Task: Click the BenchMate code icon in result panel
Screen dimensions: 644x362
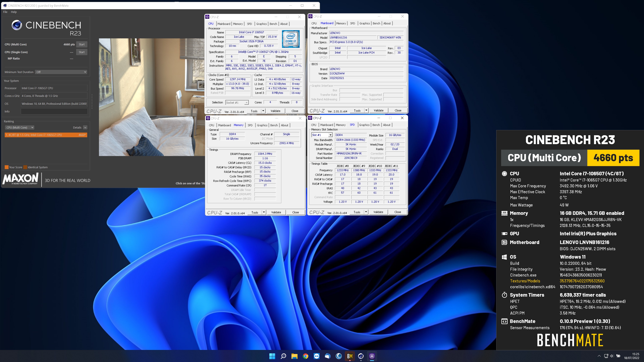Action: click(504, 321)
